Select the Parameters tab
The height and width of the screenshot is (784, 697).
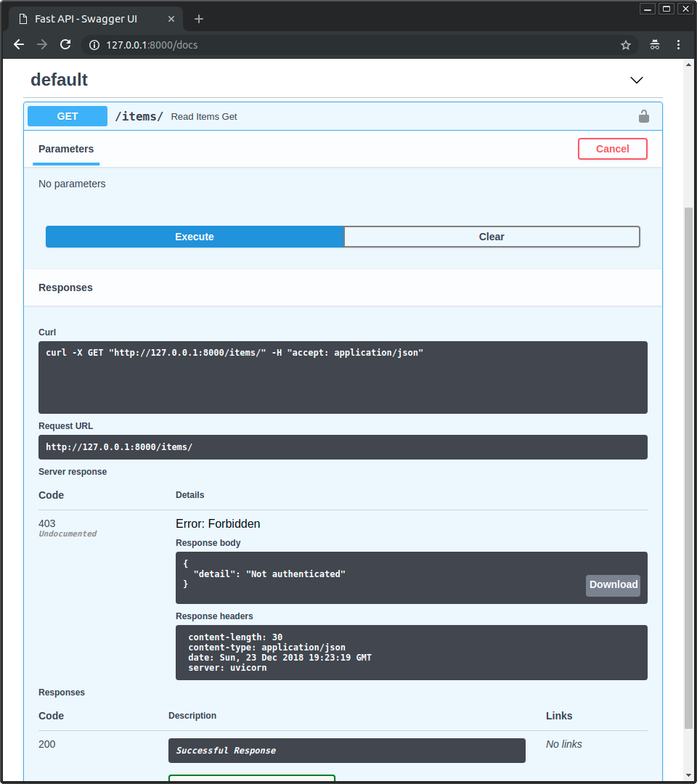point(66,149)
